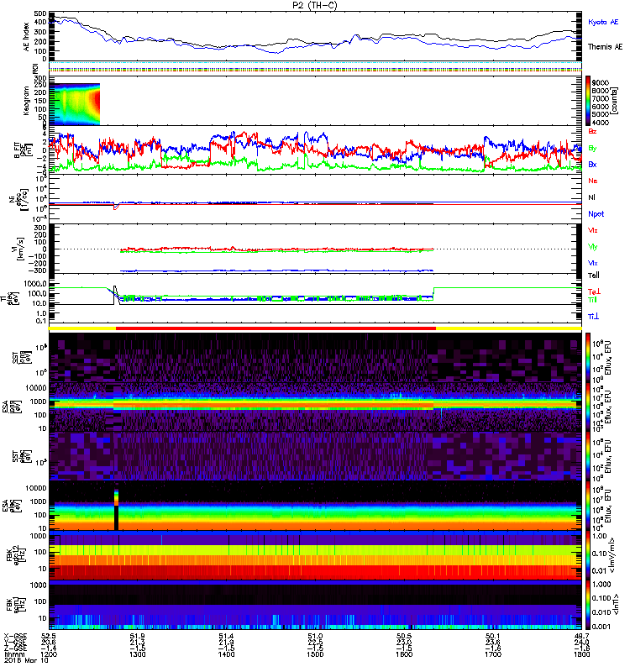Click the green By legend label

592,148
